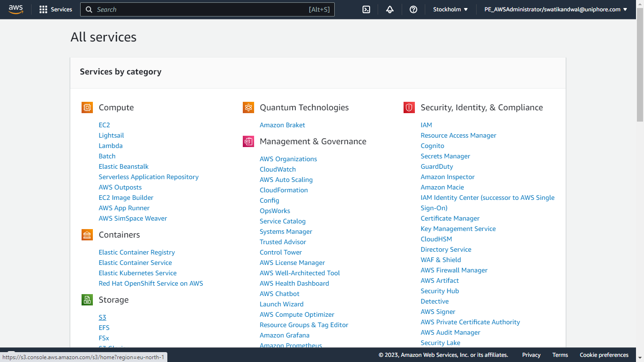Open the Lambda service link
644x362 pixels.
pyautogui.click(x=111, y=146)
